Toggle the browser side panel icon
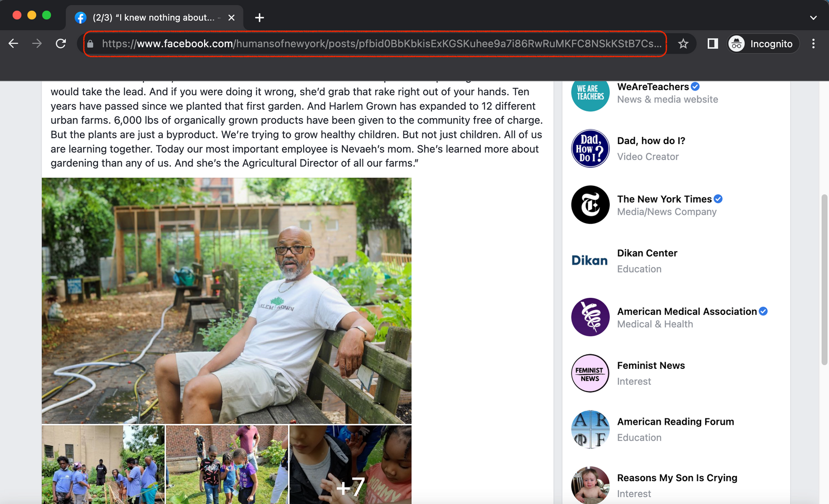 (712, 44)
